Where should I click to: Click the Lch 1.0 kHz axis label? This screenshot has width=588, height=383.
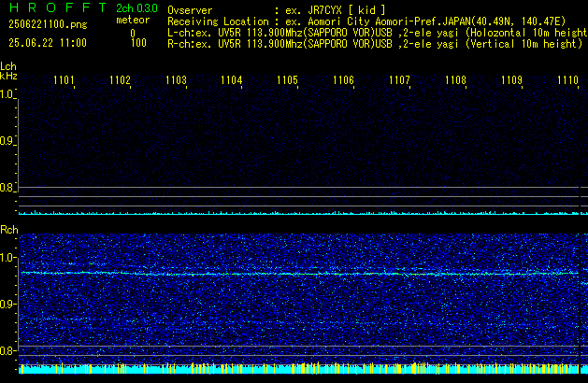pos(7,94)
